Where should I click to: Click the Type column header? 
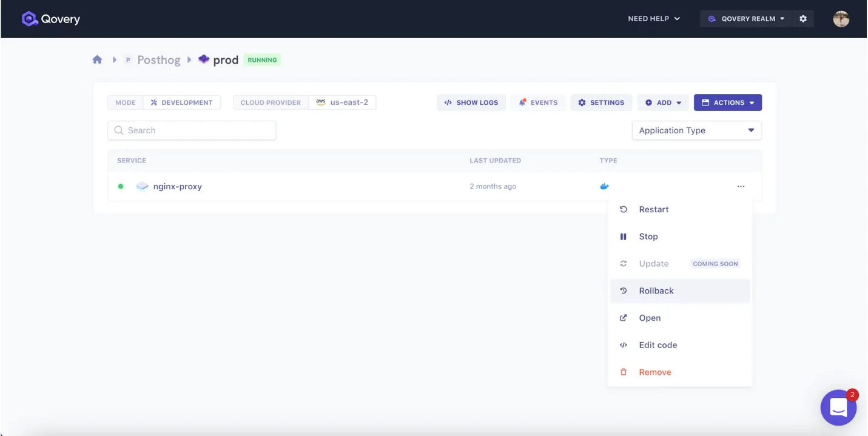tap(608, 161)
